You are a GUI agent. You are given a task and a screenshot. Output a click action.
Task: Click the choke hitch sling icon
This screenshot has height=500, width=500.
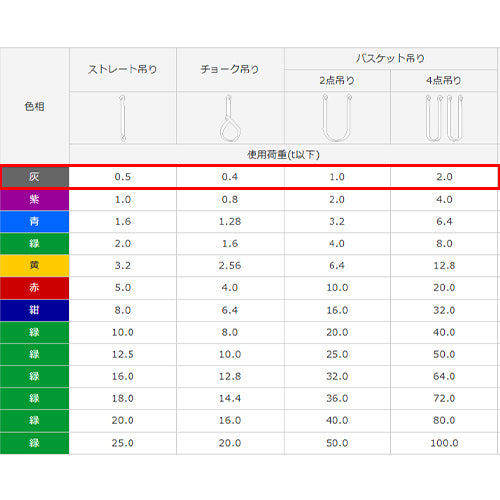pos(230,118)
